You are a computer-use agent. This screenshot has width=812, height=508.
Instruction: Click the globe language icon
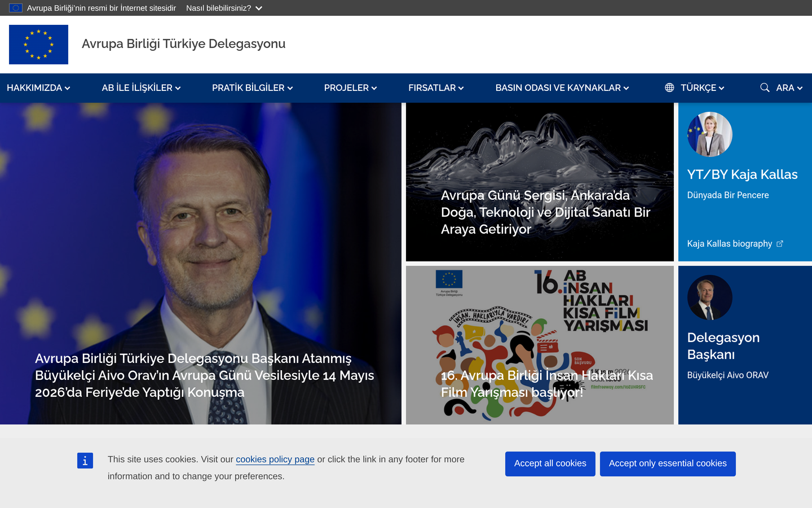click(669, 87)
